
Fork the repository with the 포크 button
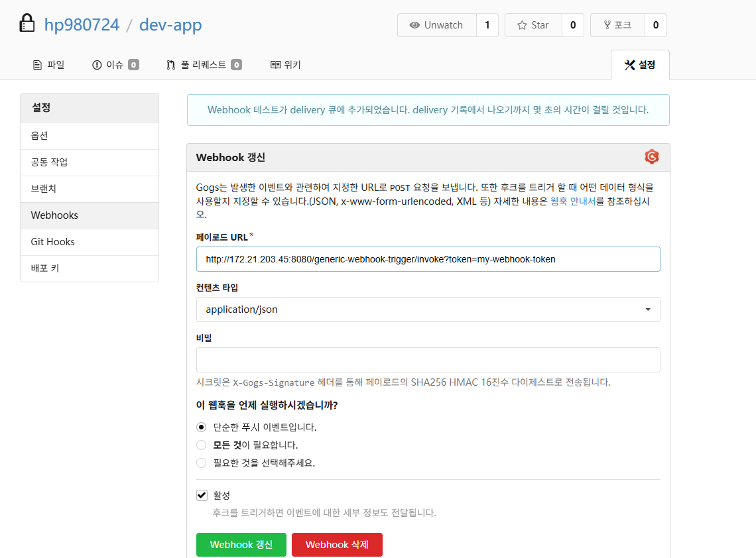click(x=617, y=25)
